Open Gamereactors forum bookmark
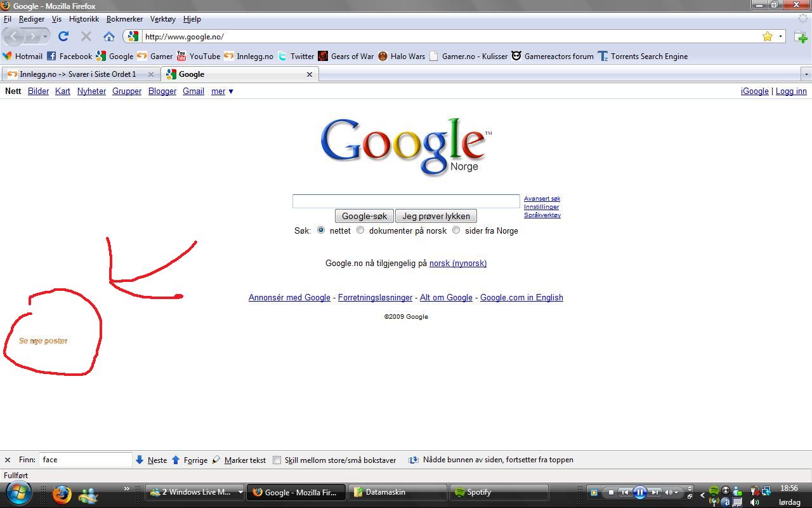The width and height of the screenshot is (812, 508). 553,56
